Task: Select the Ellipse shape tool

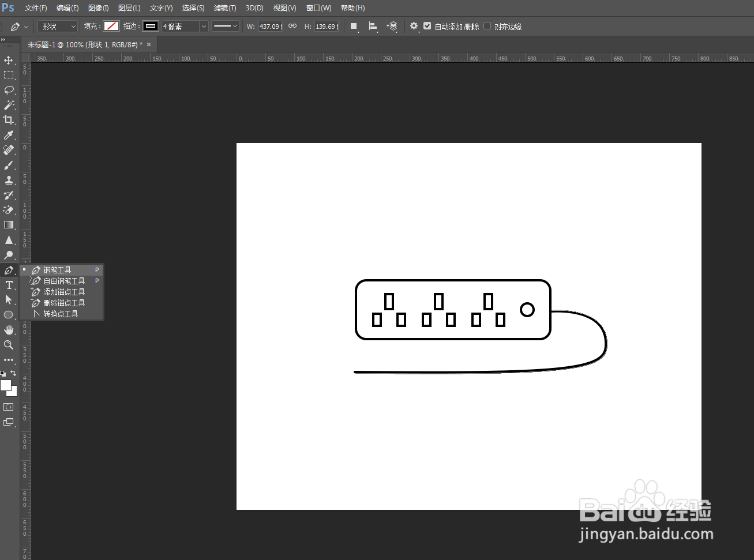Action: pyautogui.click(x=9, y=315)
